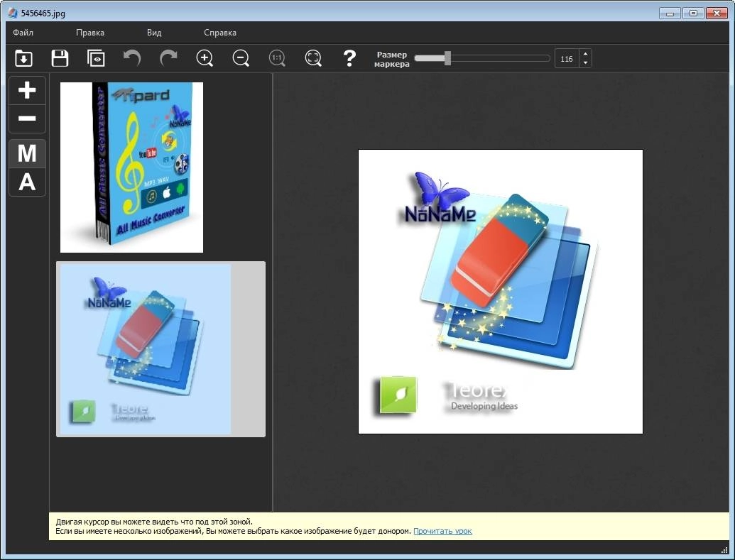The image size is (735, 560).
Task: Click the main eraser image on canvas
Action: coord(500,292)
